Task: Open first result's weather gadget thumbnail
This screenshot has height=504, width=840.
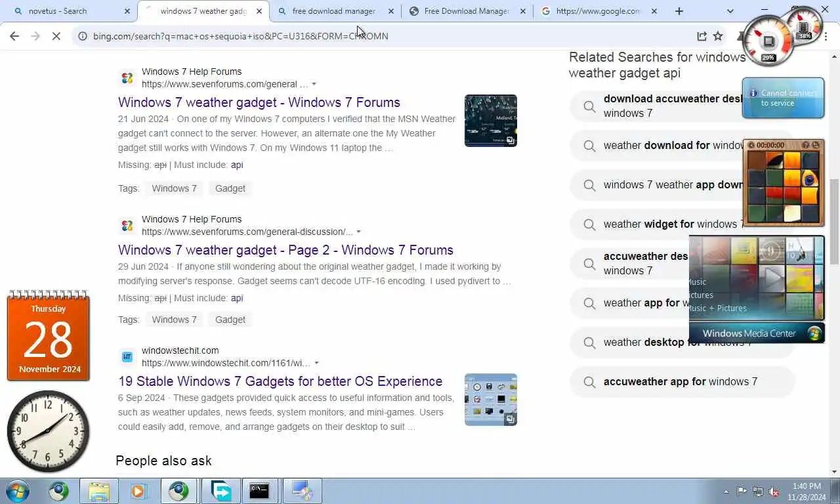Action: pos(491,121)
